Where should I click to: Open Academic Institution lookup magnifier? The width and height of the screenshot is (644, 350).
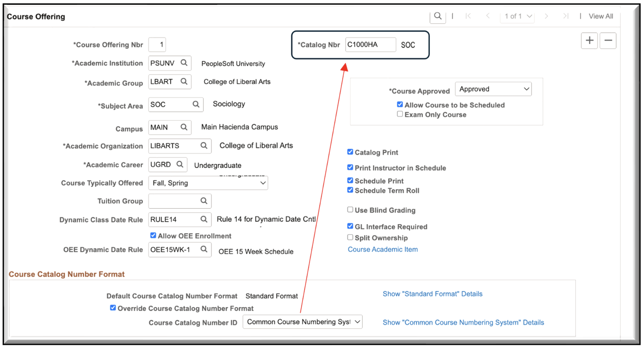184,63
